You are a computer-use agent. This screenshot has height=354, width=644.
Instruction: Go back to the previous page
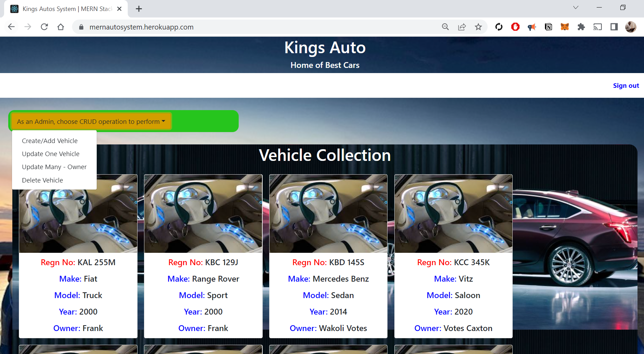(x=11, y=27)
